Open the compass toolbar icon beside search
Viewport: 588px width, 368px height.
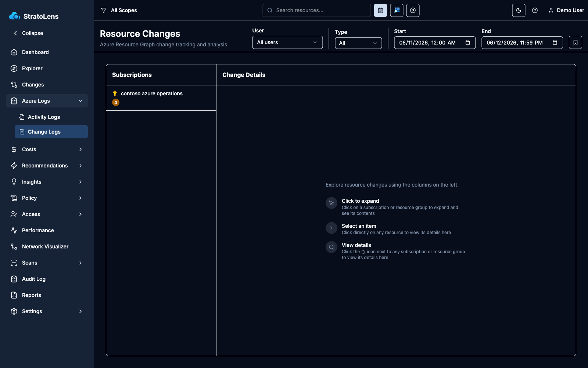click(413, 10)
